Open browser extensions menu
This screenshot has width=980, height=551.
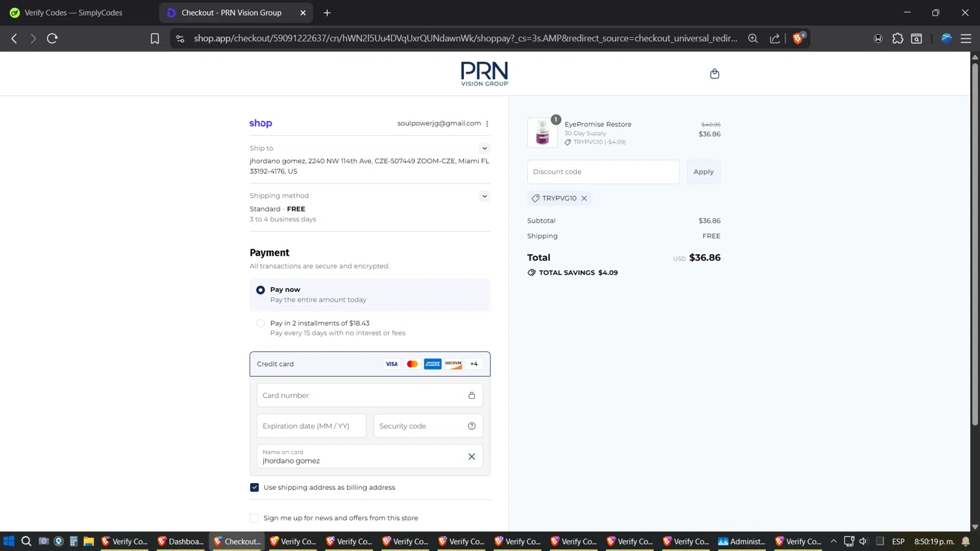point(898,39)
